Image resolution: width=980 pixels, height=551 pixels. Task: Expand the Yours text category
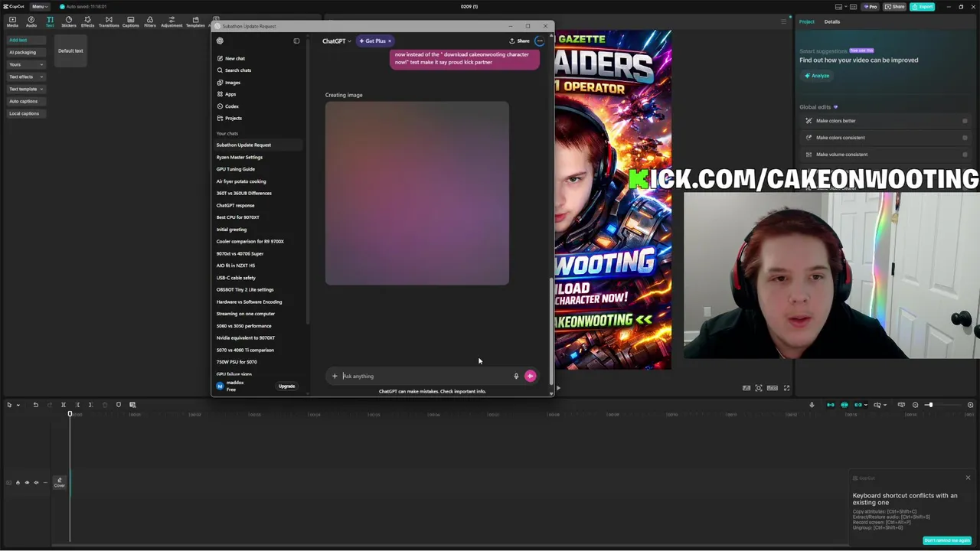point(25,64)
